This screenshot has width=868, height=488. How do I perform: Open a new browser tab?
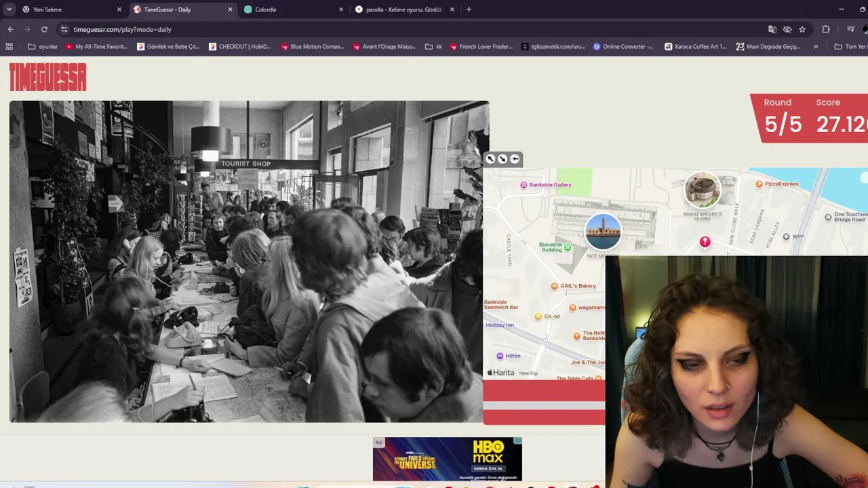[x=469, y=9]
